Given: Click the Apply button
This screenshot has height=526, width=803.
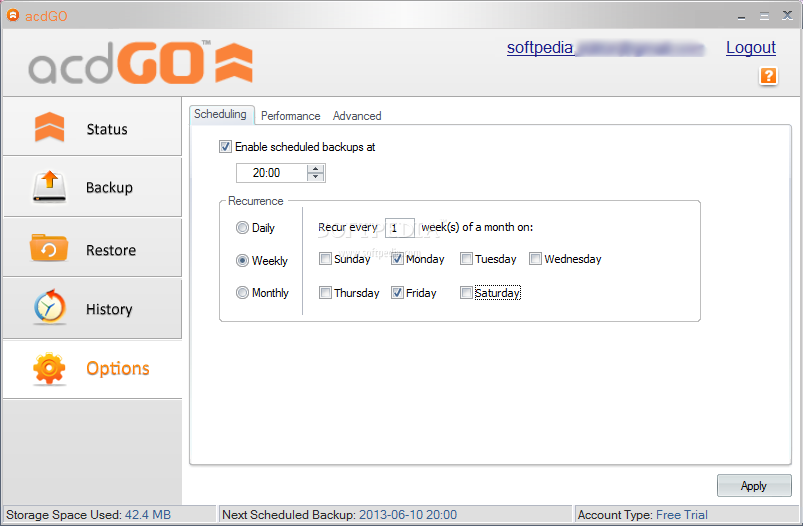Looking at the screenshot, I should 754,486.
